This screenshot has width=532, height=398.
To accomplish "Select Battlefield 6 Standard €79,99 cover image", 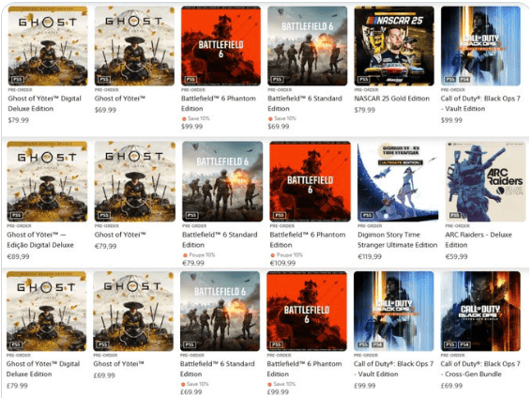I will coord(222,181).
